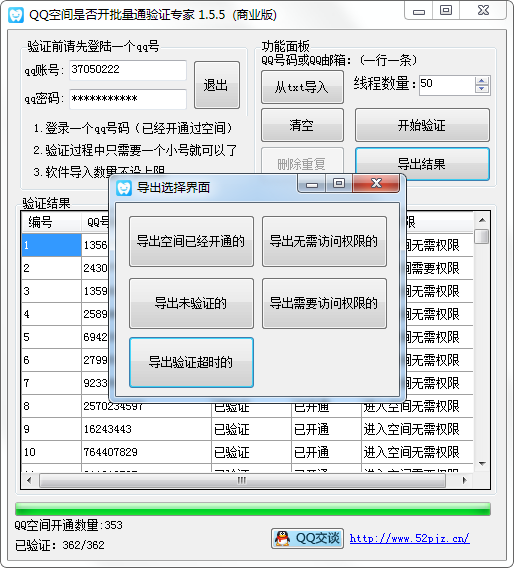Click 导出验证超时的 button
This screenshot has width=514, height=568.
pyautogui.click(x=191, y=362)
